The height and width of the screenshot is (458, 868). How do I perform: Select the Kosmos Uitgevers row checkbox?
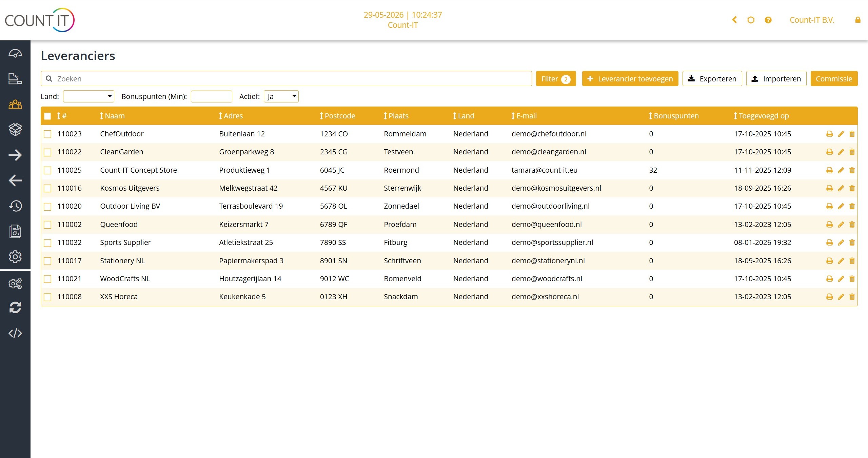(47, 189)
